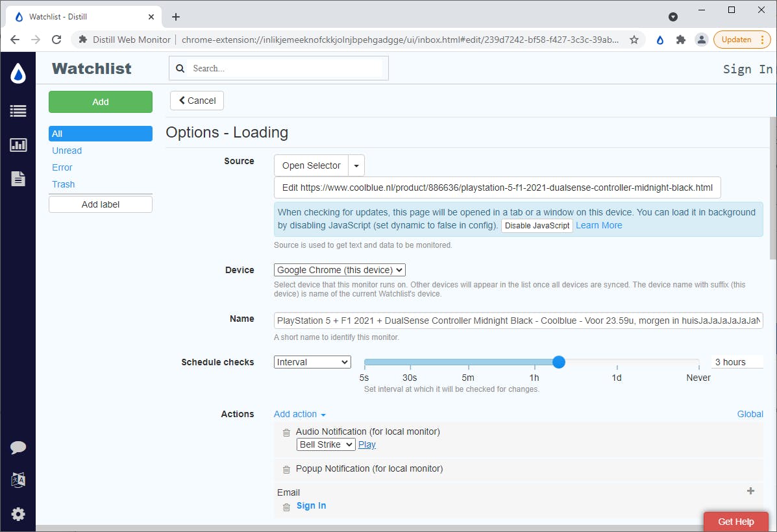Click the Edit source URL field
This screenshot has height=532, width=777.
497,187
